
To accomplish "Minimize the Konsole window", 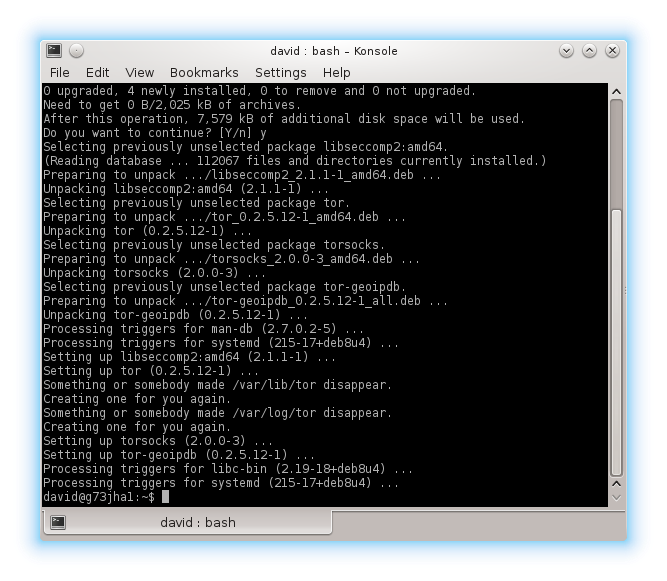I will pos(566,51).
